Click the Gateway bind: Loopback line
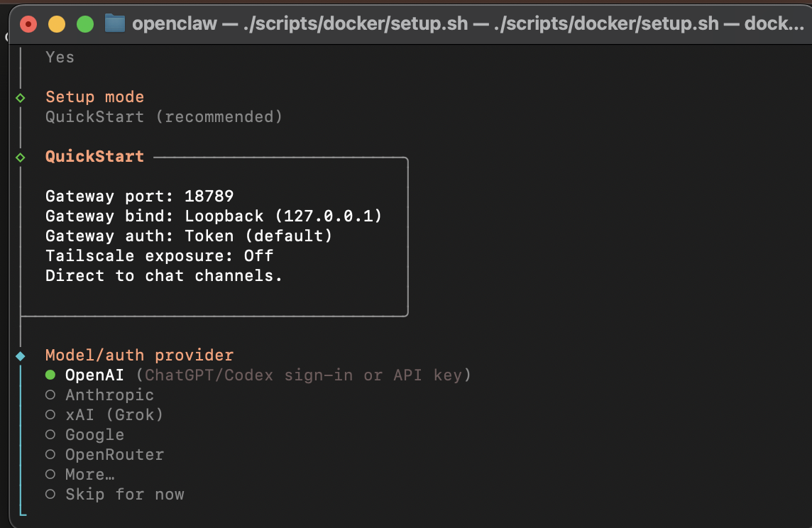Screen dimensions: 812x528 [214, 216]
